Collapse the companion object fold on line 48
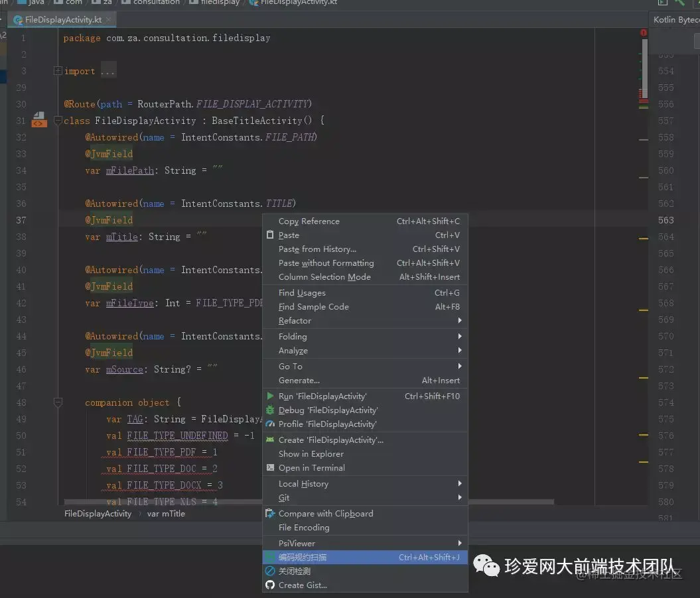 point(58,402)
